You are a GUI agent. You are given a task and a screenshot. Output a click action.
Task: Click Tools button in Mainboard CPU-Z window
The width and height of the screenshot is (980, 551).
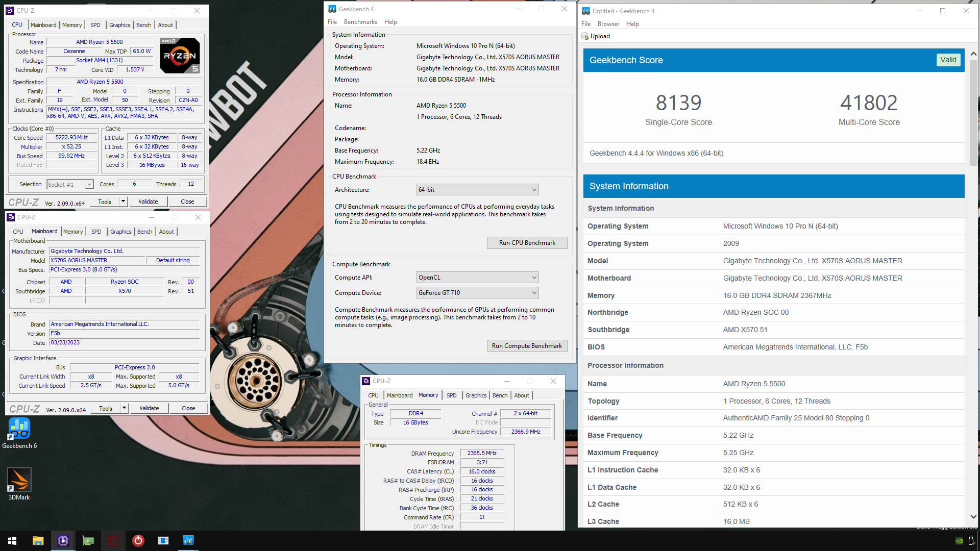(106, 409)
